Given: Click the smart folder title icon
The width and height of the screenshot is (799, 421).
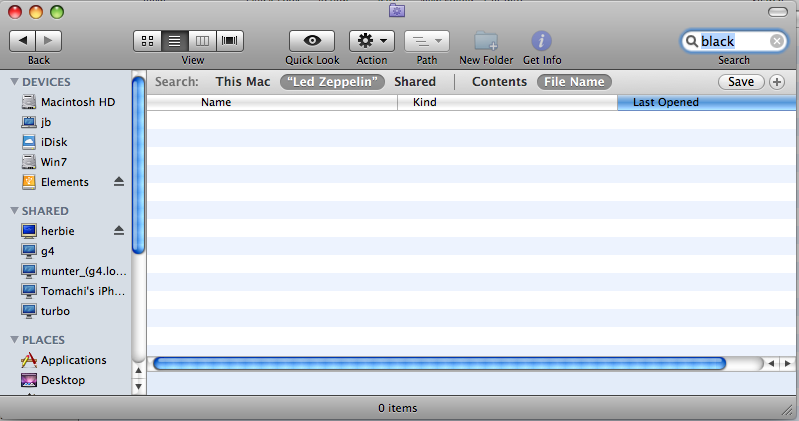Looking at the screenshot, I should [x=397, y=10].
